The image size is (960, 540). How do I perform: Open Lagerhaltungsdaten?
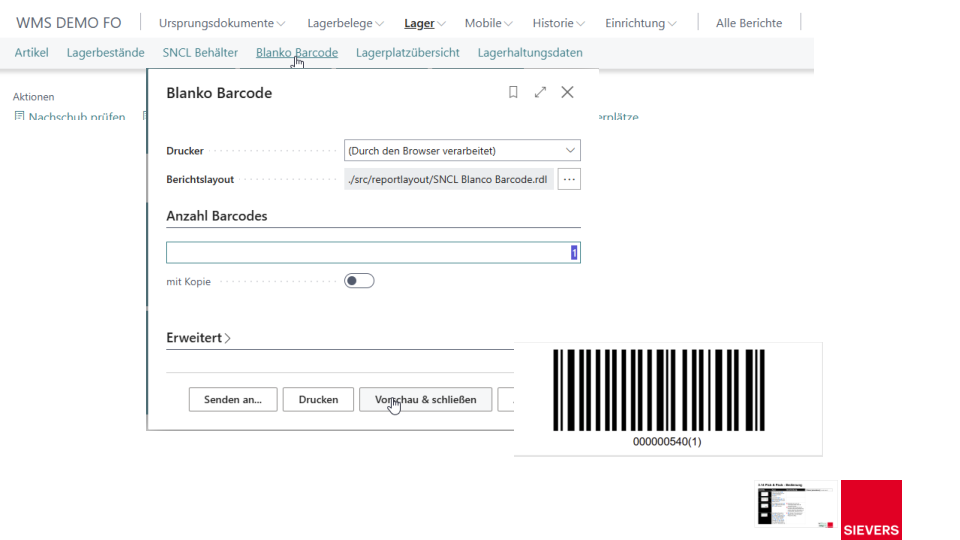[530, 53]
